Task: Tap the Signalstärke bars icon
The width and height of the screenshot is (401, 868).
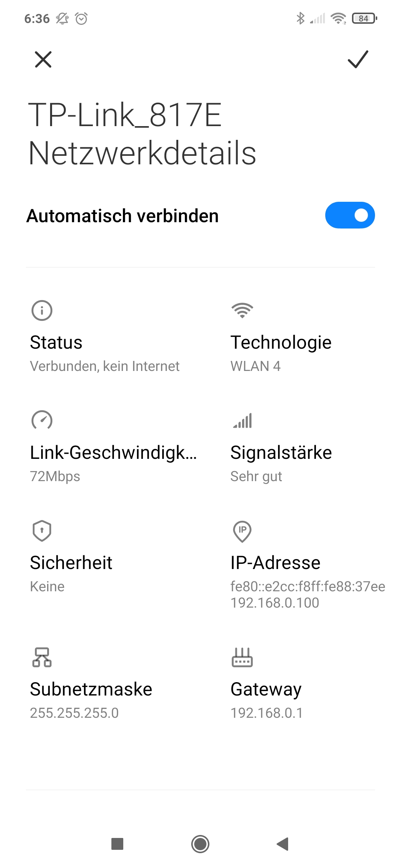Action: [242, 421]
